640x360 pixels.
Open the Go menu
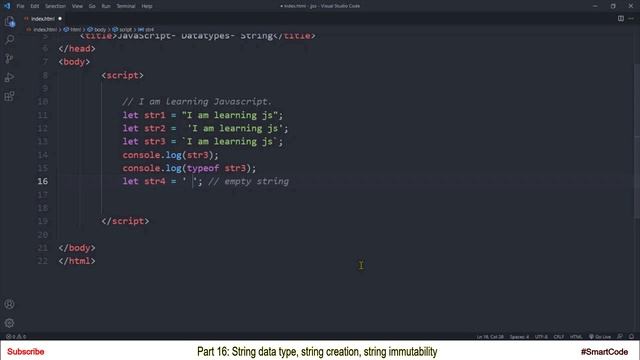(92, 6)
